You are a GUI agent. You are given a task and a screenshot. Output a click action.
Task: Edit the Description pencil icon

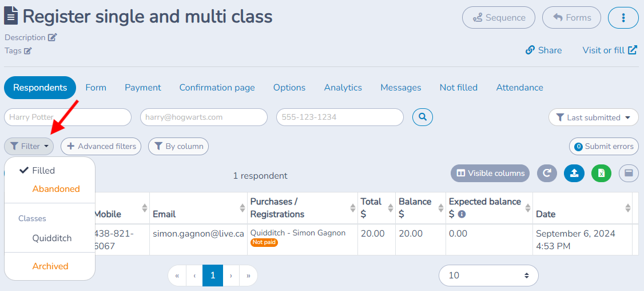[x=52, y=37]
